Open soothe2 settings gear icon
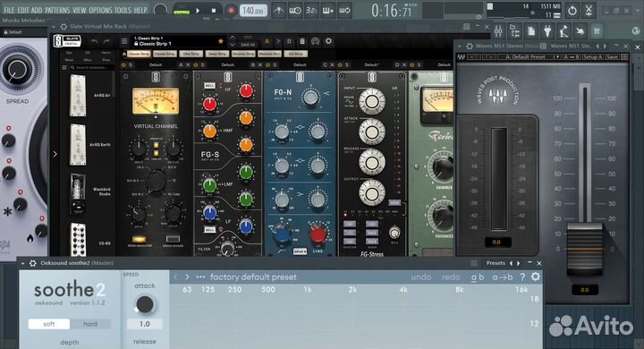644x349 pixels. click(x=536, y=277)
